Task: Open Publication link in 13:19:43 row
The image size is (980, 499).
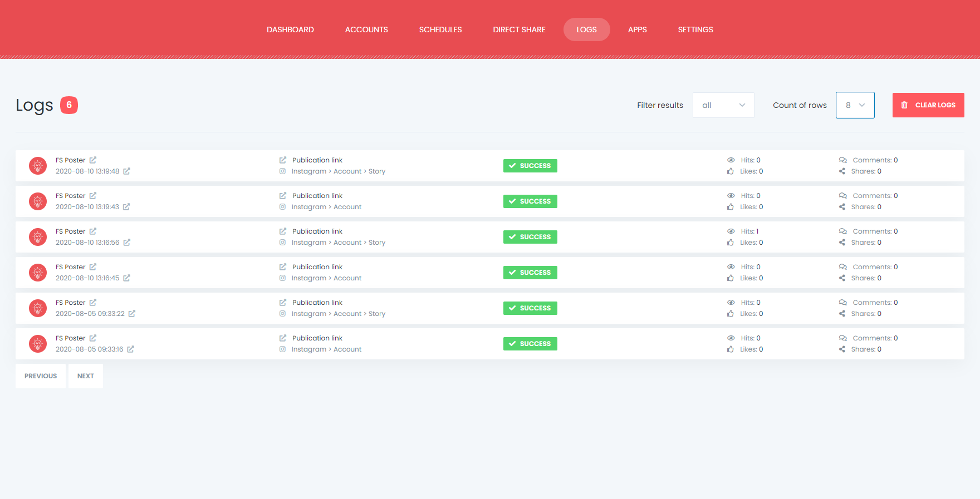Action: pos(317,196)
